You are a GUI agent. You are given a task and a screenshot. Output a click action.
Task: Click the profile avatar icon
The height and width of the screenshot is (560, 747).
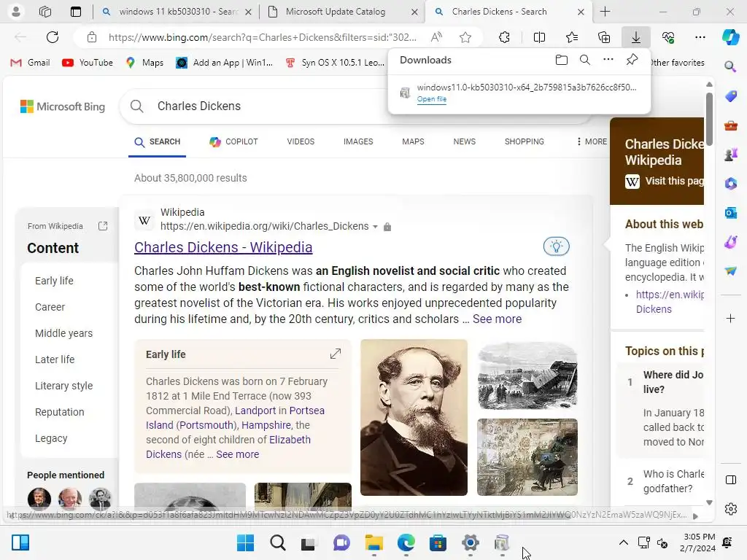click(x=16, y=12)
